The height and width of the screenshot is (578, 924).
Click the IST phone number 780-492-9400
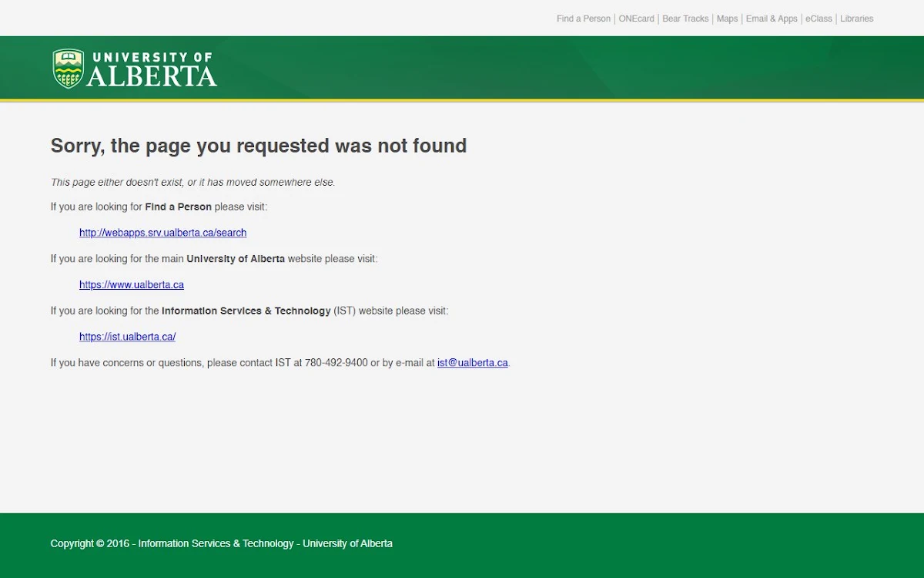[x=336, y=363]
